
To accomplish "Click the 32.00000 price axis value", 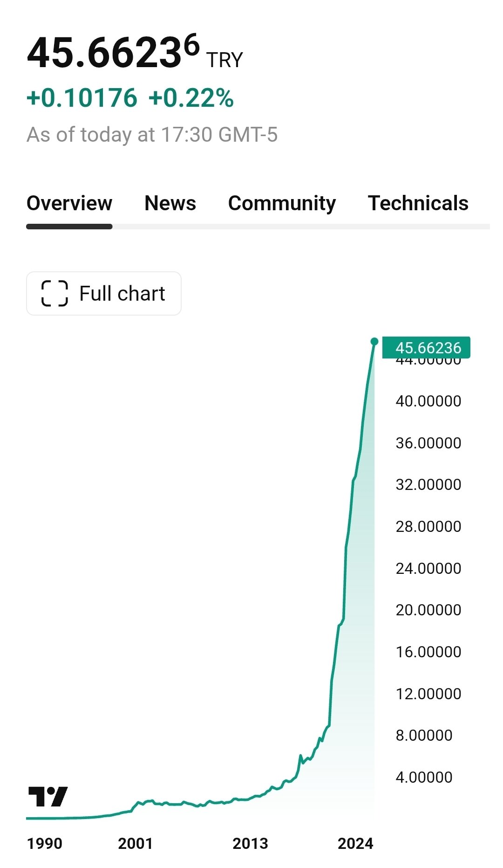I will point(428,484).
